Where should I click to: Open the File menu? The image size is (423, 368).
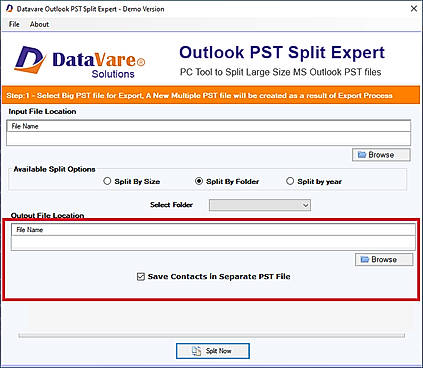tap(14, 24)
